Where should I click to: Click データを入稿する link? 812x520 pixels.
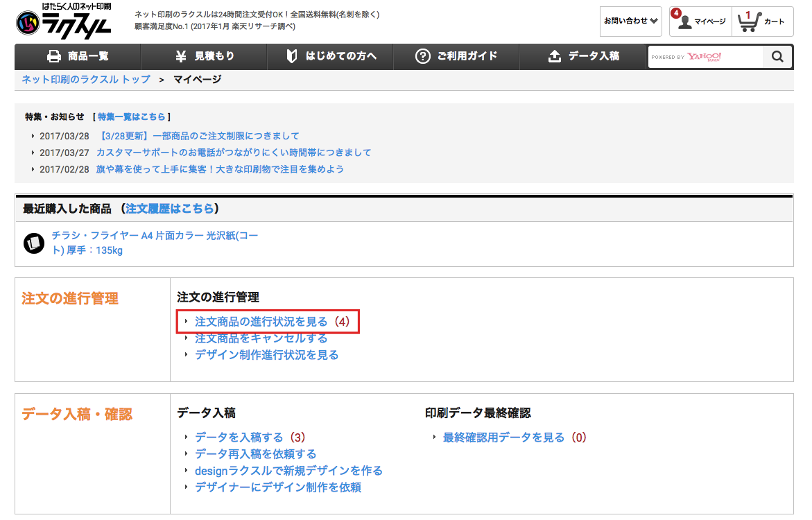point(239,437)
